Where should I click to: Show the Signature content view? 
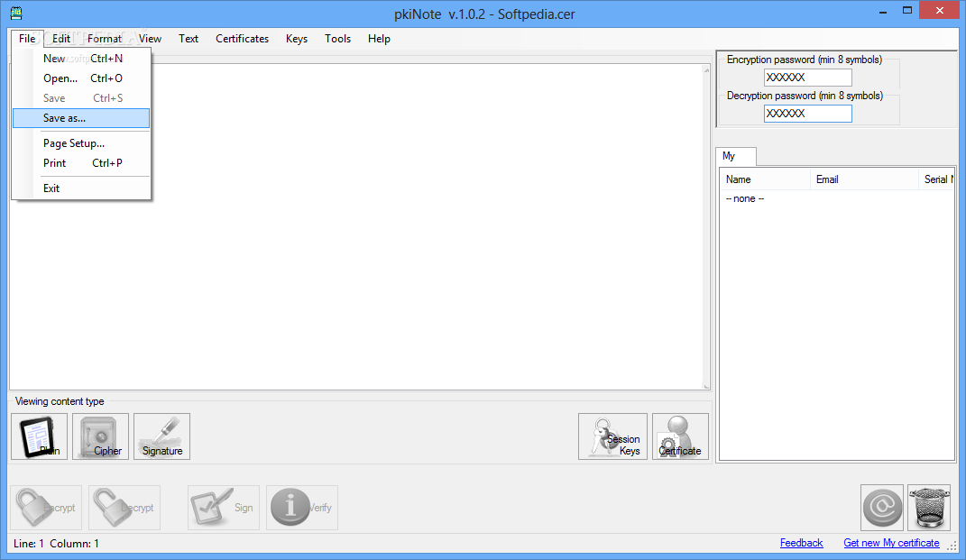coord(162,436)
